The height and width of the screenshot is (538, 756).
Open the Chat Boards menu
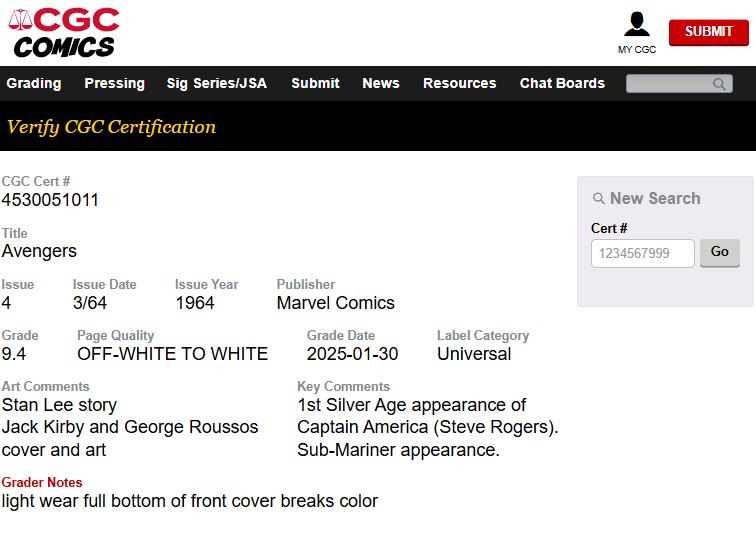(562, 83)
